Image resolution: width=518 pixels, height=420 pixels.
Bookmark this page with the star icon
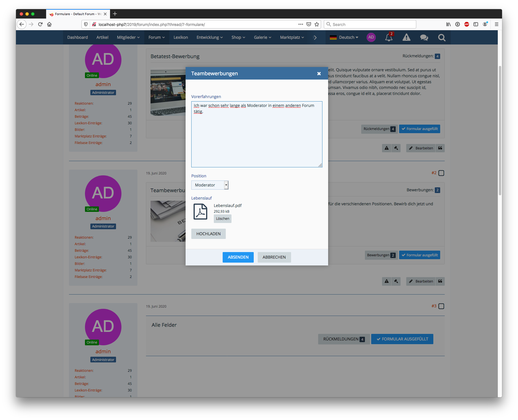click(316, 24)
